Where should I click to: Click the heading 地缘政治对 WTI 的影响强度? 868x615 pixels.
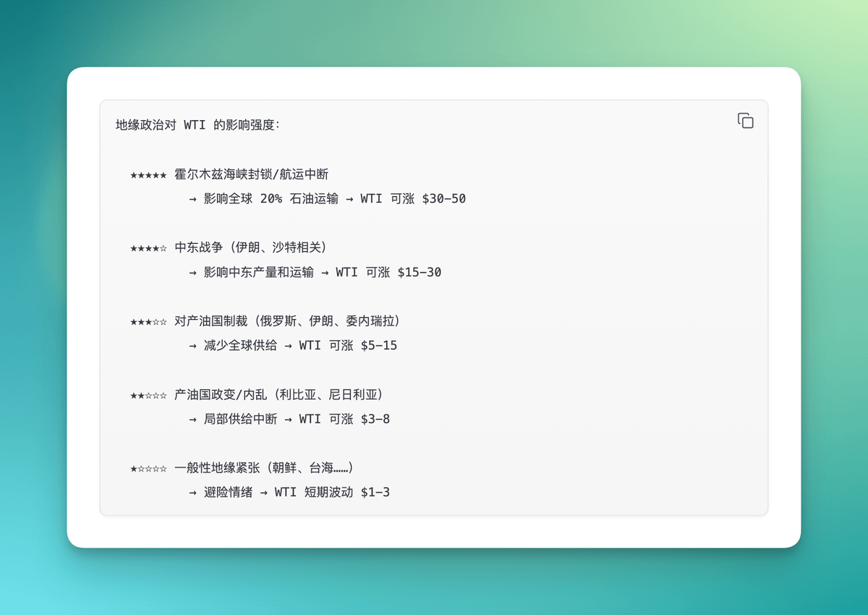197,125
